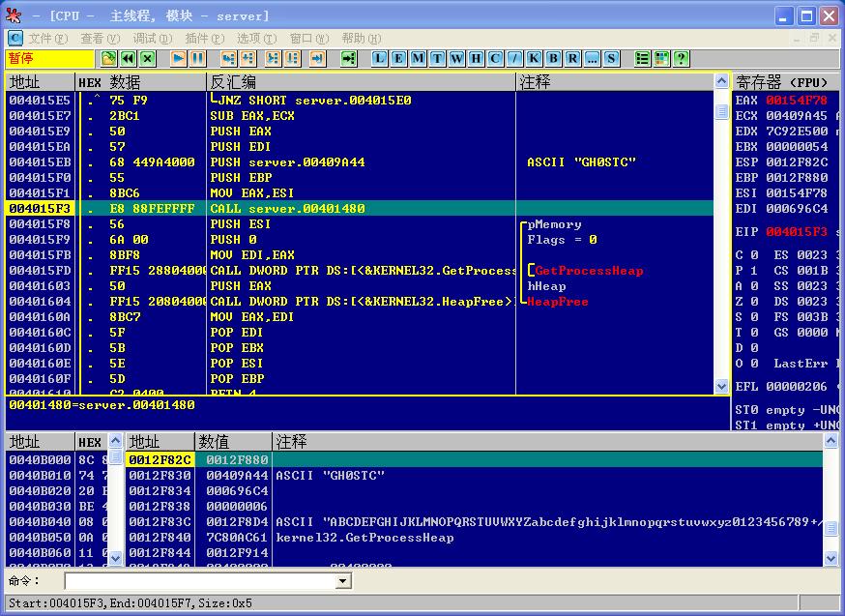845x616 pixels.
Task: Open Memory map with M button
Action: (x=419, y=58)
